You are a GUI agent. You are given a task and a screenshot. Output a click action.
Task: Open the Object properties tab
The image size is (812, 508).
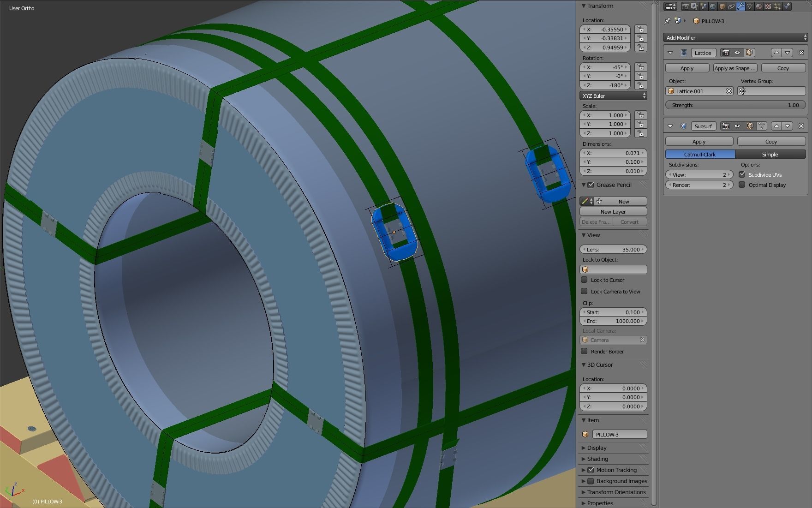click(722, 6)
